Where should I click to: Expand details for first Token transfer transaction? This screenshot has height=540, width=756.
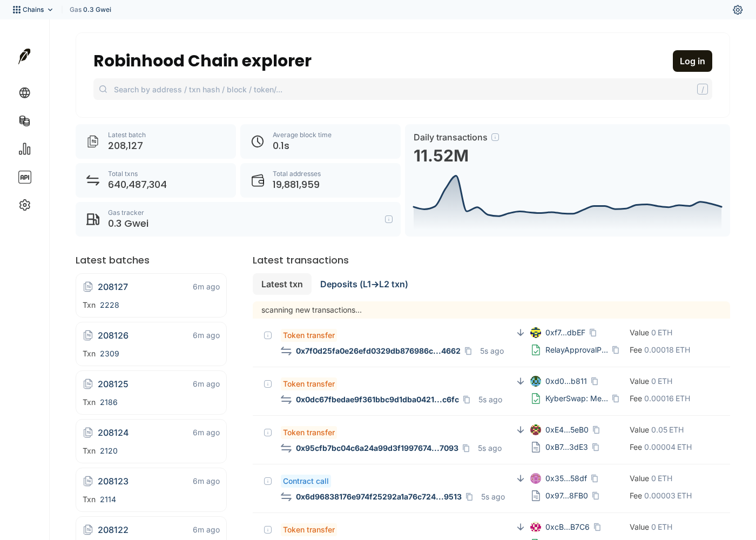tap(268, 335)
